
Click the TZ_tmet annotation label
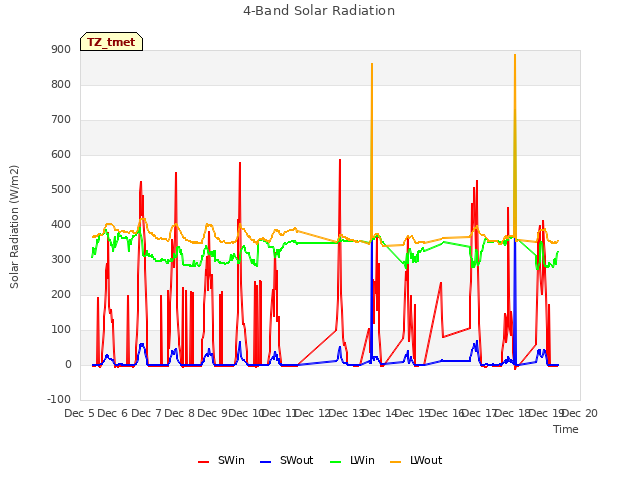pos(111,42)
